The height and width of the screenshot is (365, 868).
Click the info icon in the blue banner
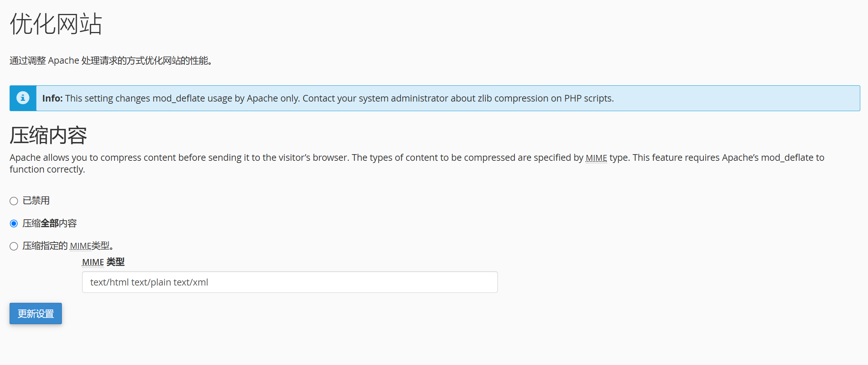coord(23,98)
